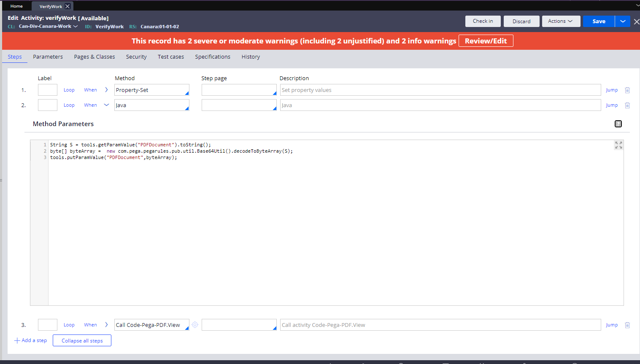This screenshot has height=364, width=640.
Task: Open the Actions dropdown
Action: pyautogui.click(x=561, y=21)
